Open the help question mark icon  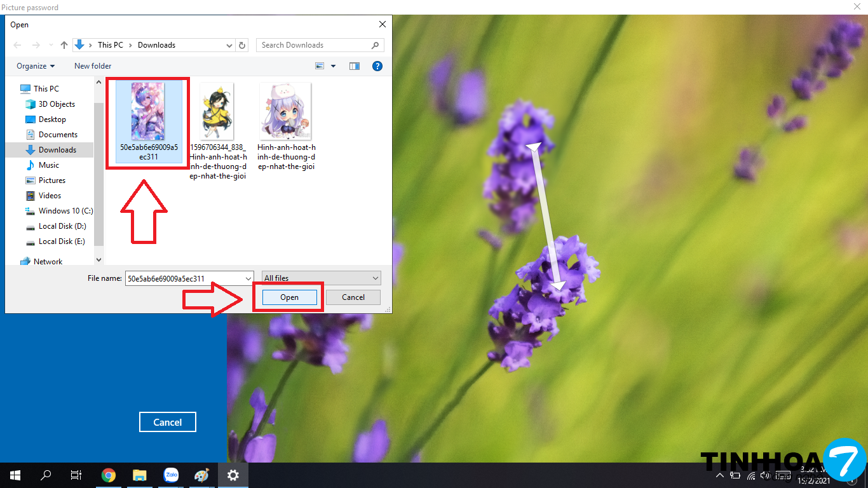tap(377, 66)
